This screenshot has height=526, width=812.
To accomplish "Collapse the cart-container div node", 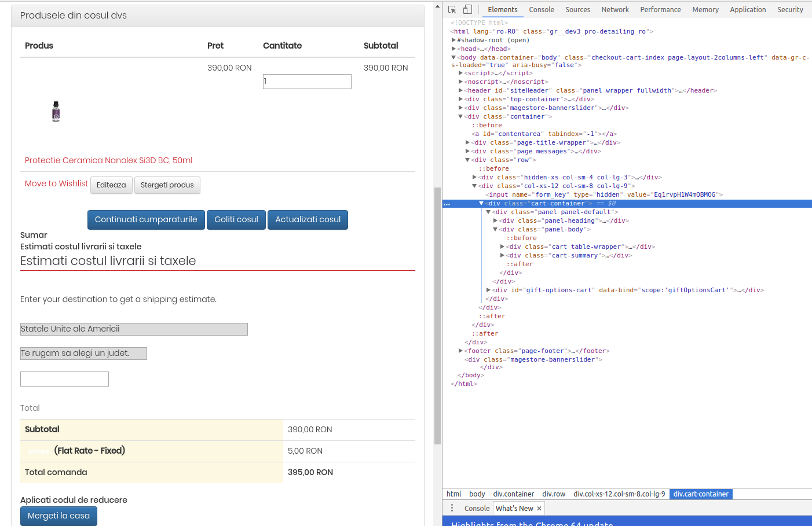I will pos(481,203).
